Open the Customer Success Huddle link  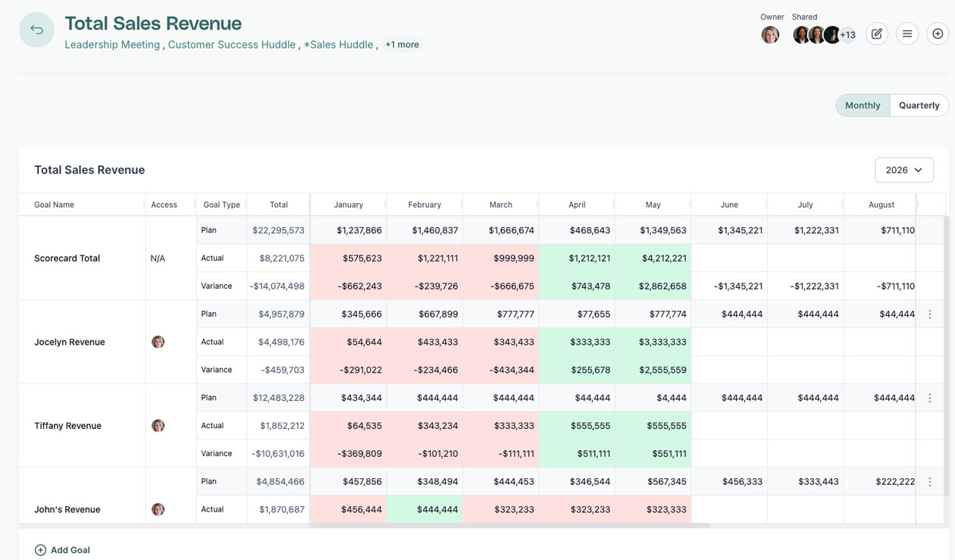point(232,45)
